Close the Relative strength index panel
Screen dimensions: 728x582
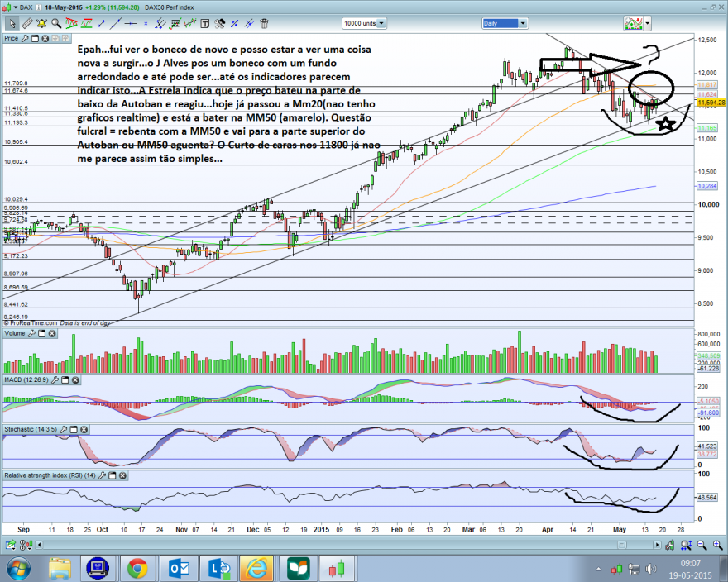click(x=122, y=475)
